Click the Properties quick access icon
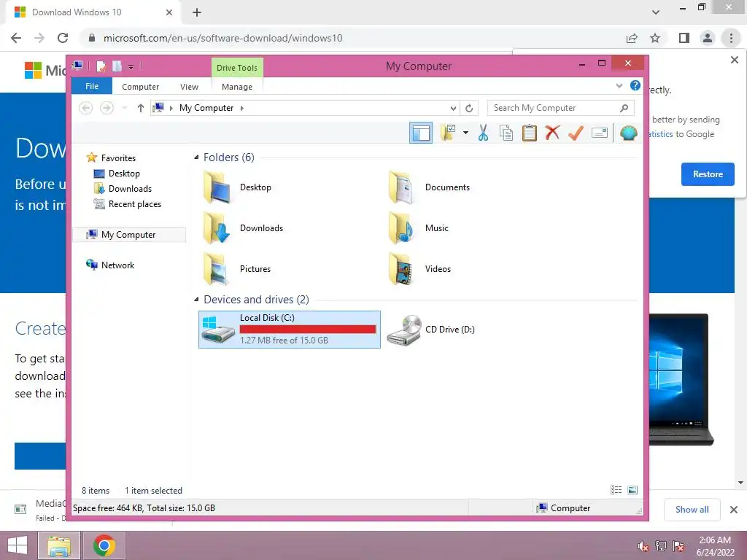The image size is (747, 560). click(101, 66)
